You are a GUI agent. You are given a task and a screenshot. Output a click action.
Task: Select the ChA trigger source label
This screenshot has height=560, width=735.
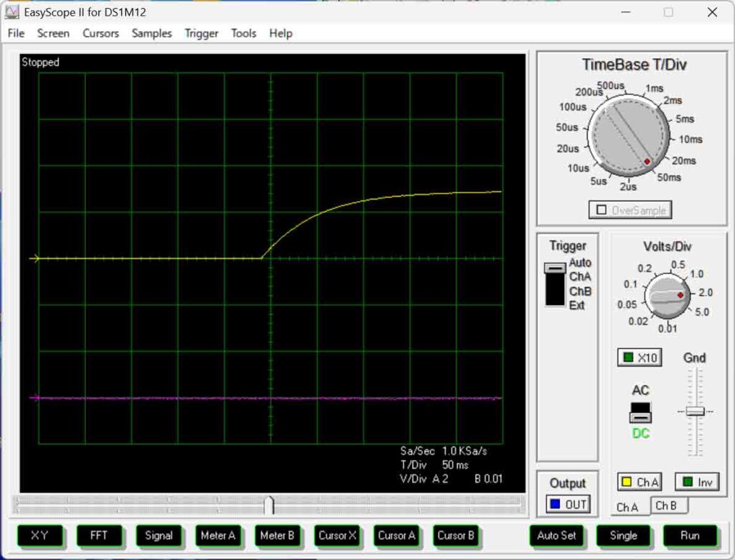580,276
